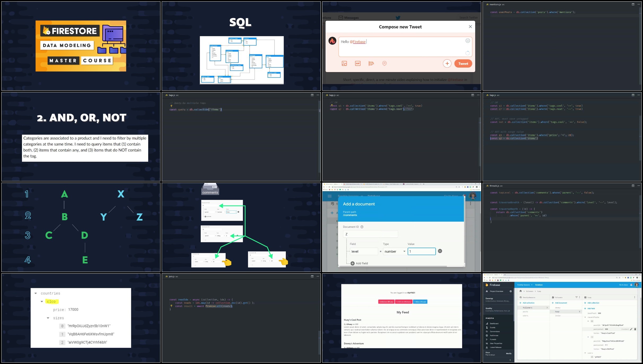Open hamburger menu behind Add a document dialog

[x=330, y=196]
